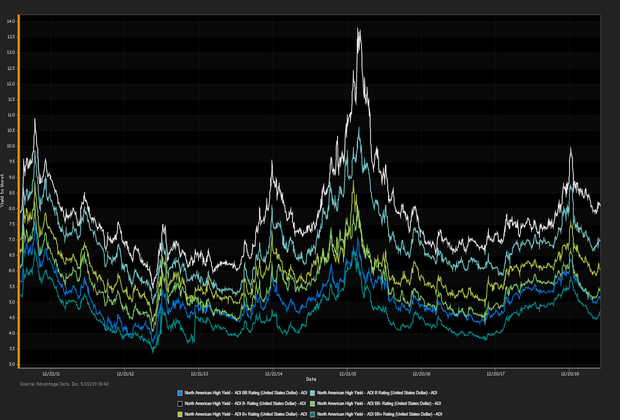Screen dimensions: 620x420
Task: Click the yellow-green B+ Rating legend swatch
Action: click(180, 414)
